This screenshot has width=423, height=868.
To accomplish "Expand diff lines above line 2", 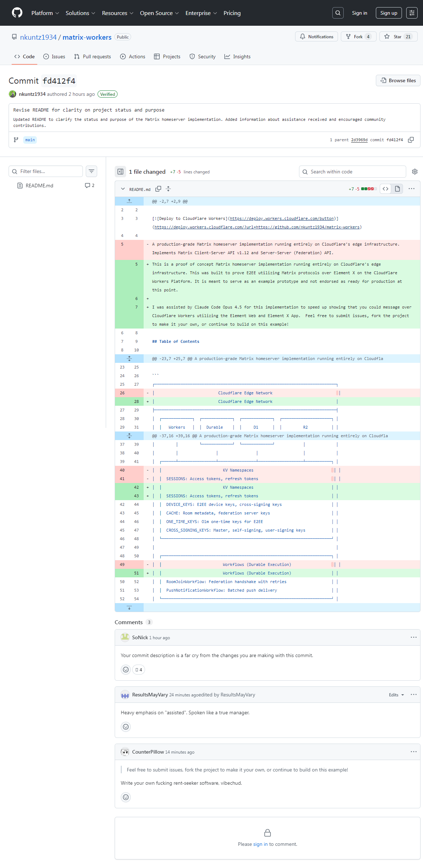I will pyautogui.click(x=129, y=201).
